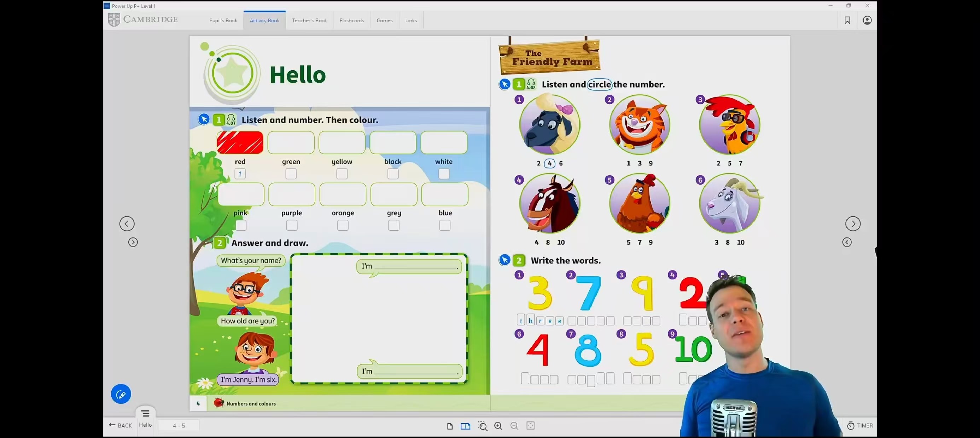Switch to the Pupil's Book tab
980x438 pixels.
tap(223, 20)
